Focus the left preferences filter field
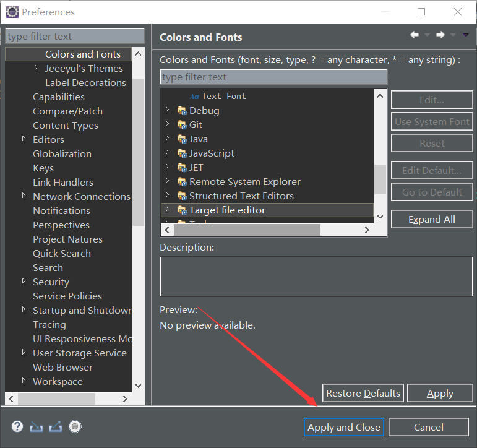 [x=75, y=37]
